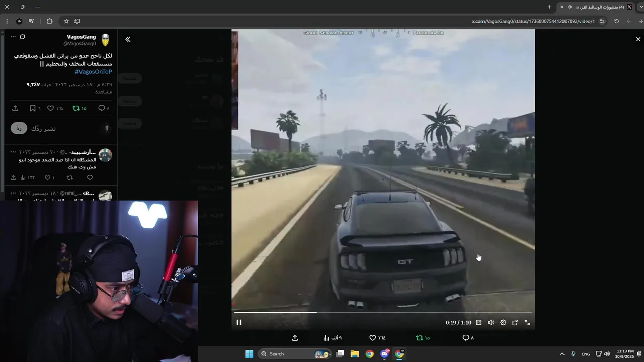The image size is (644, 362).
Task: Open a new browser tab
Action: [549, 7]
